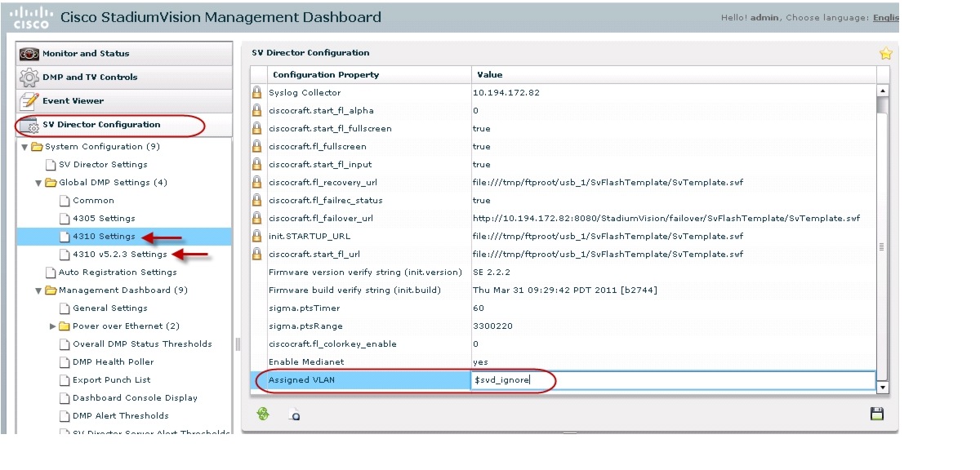This screenshot has width=980, height=470.
Task: Open the Export Punch List item
Action: coord(112,380)
